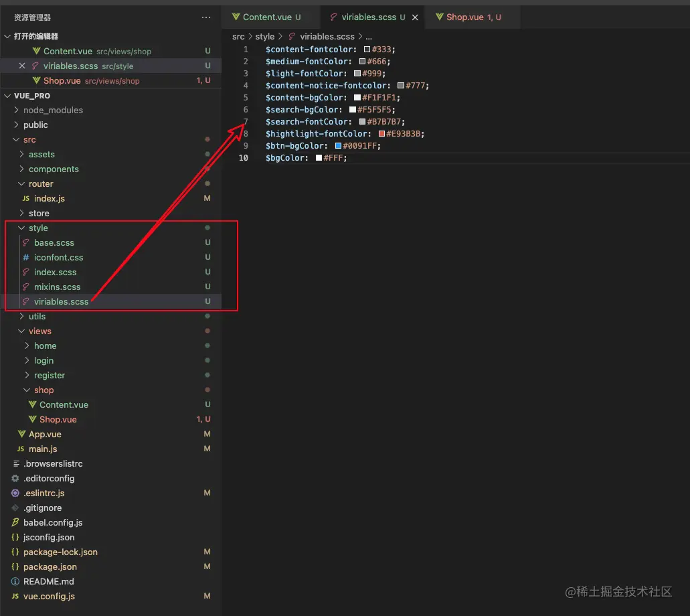Click the breadcrumb ellipsis segment

(x=369, y=37)
